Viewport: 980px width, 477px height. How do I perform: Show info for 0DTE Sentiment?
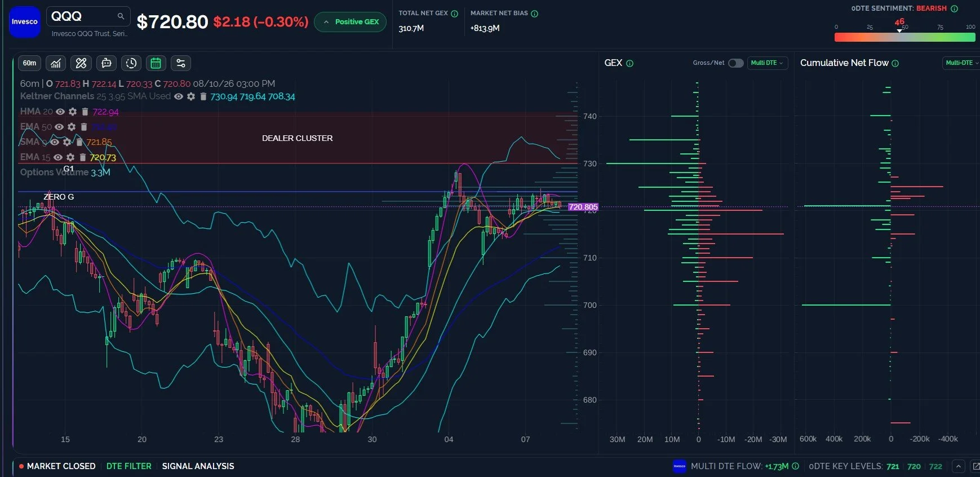tap(955, 8)
